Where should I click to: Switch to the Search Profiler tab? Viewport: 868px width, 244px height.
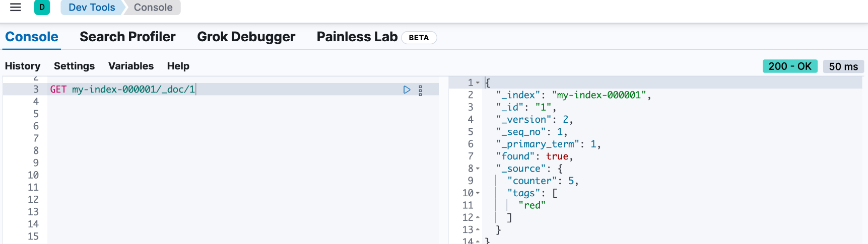tap(127, 37)
